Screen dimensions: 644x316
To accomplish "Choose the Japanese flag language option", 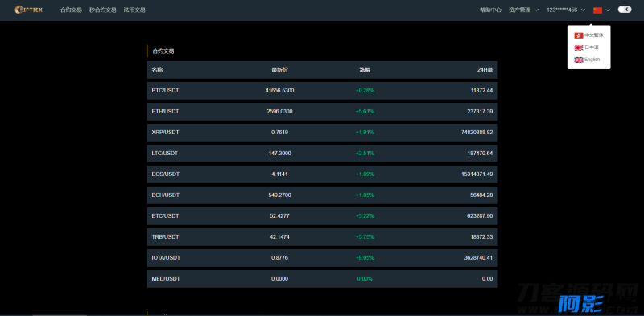I will pyautogui.click(x=579, y=47).
